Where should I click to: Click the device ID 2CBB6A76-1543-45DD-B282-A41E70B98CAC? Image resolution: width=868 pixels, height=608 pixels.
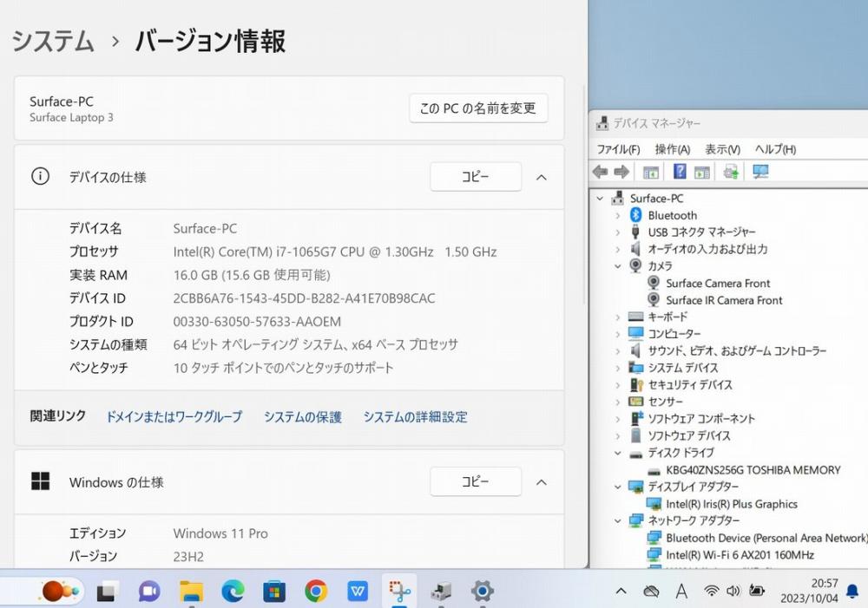click(304, 298)
